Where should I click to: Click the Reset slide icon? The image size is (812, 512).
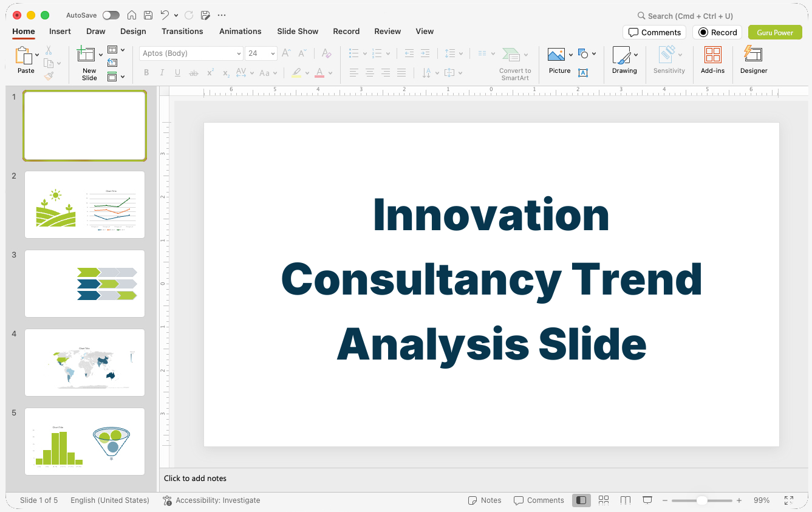click(112, 63)
